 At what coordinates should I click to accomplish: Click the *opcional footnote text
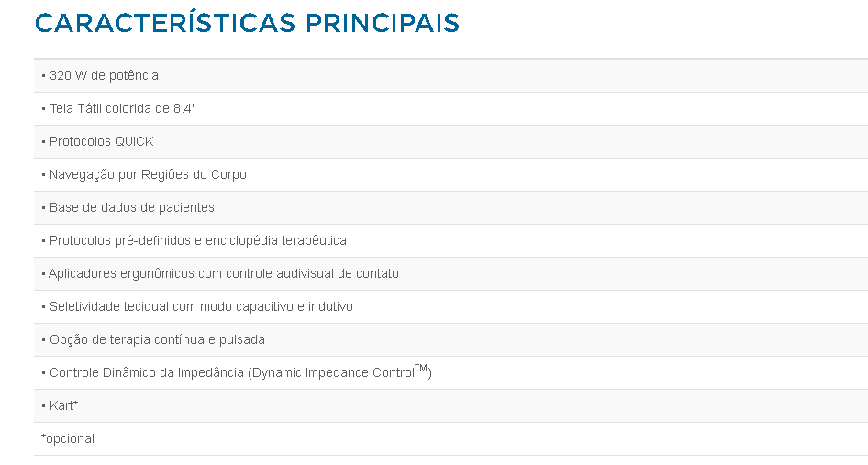pos(68,439)
